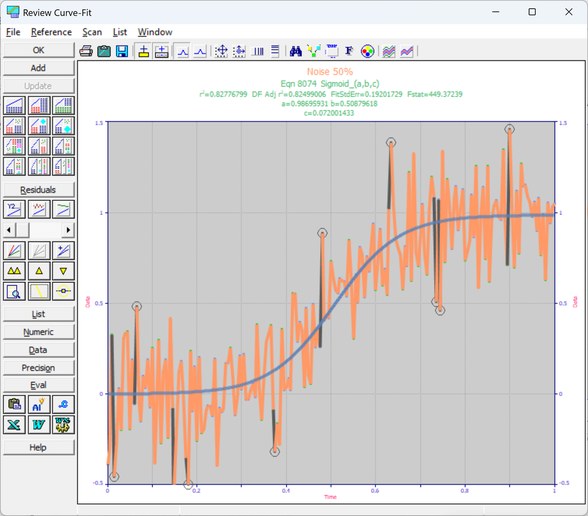Click the red-blue-green fan lines icon
This screenshot has height=516, width=588.
(x=15, y=250)
